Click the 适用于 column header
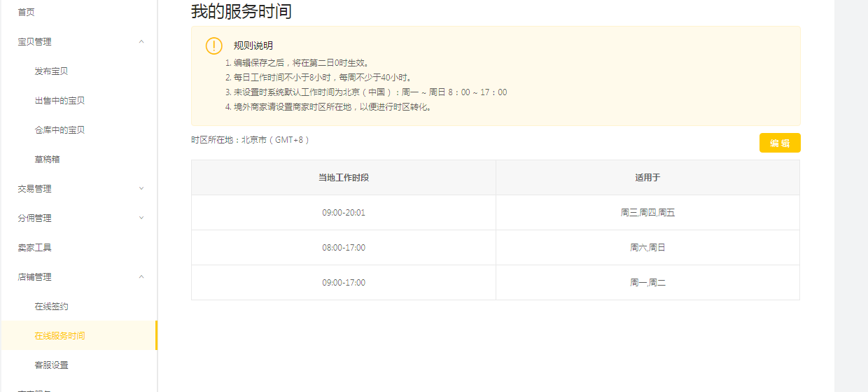 [647, 178]
